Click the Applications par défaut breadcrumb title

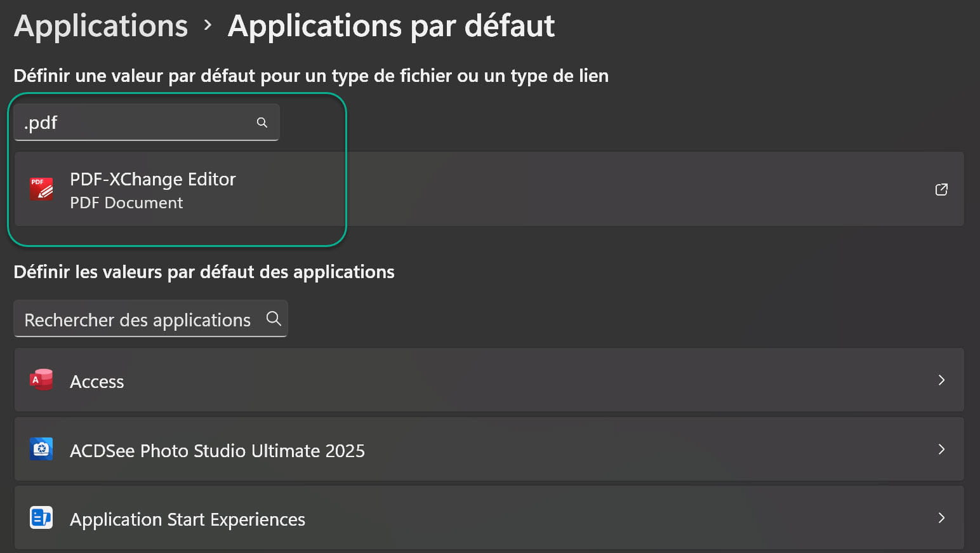point(391,26)
